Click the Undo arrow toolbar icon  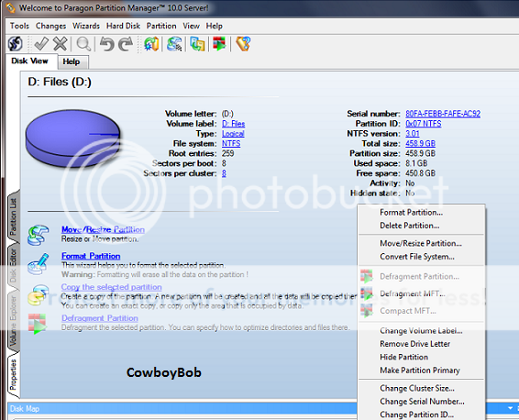point(107,44)
